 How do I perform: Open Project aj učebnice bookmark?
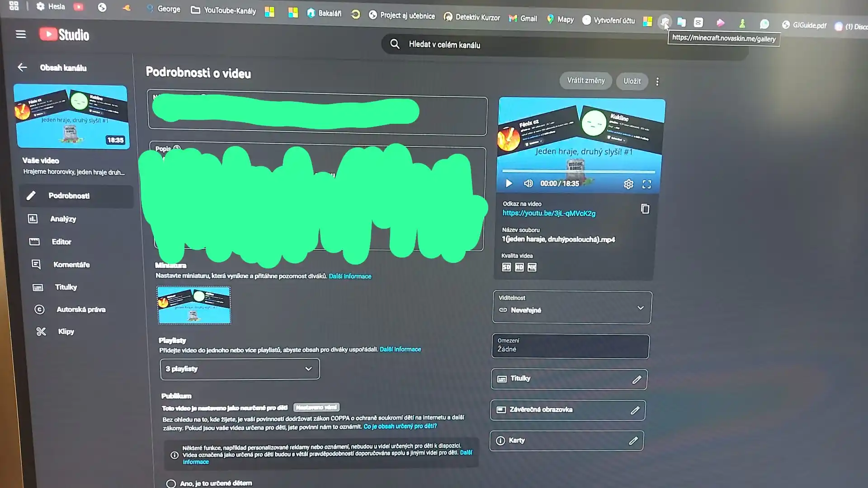401,15
